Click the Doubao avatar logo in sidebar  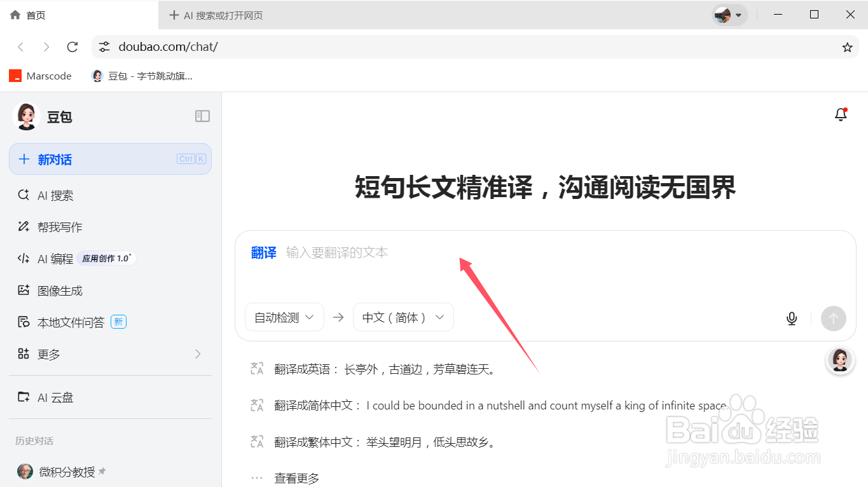26,116
